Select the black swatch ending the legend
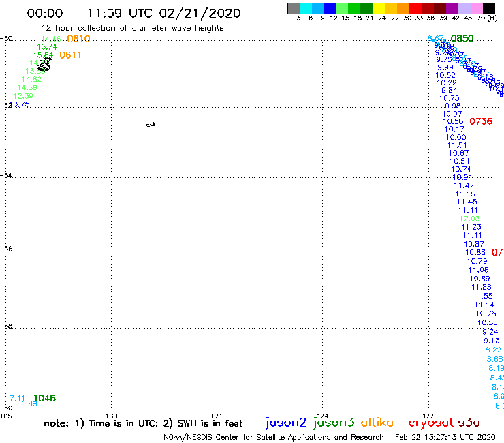The height and width of the screenshot is (443, 504). (x=489, y=8)
